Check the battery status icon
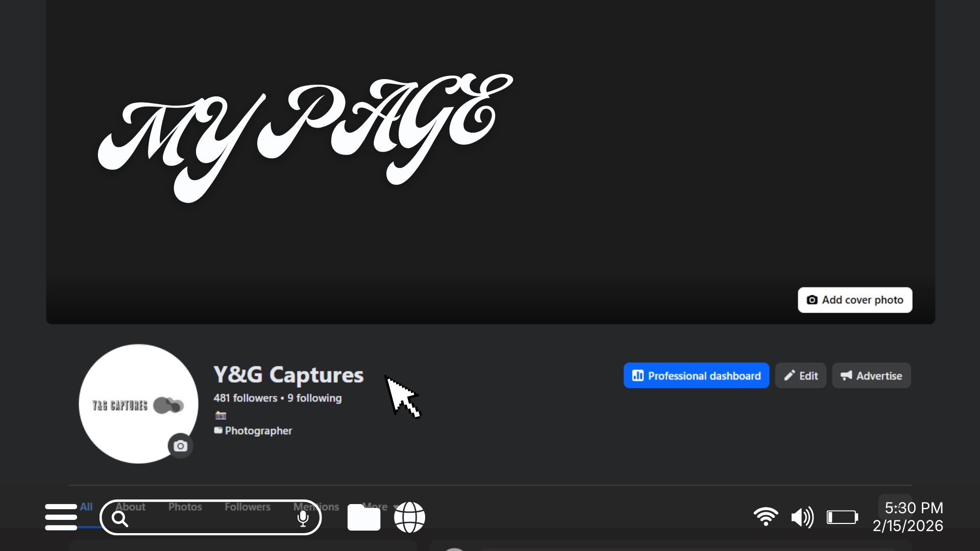 point(842,517)
